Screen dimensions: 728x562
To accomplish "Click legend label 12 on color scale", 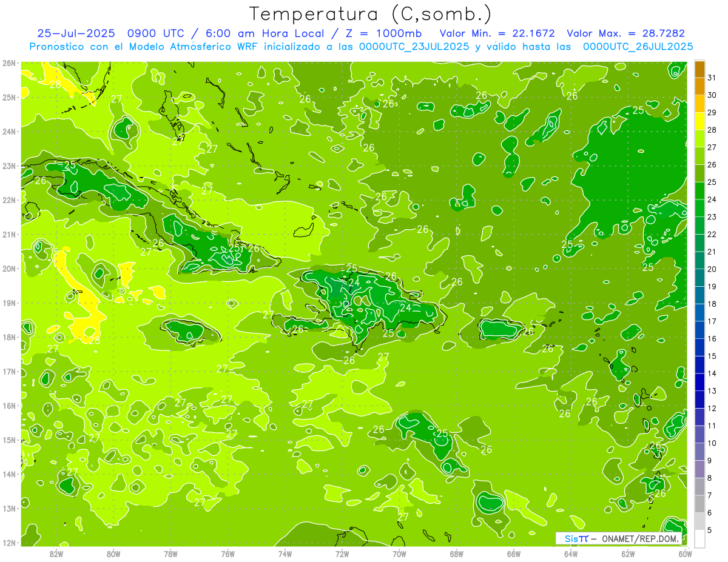I will click(712, 408).
